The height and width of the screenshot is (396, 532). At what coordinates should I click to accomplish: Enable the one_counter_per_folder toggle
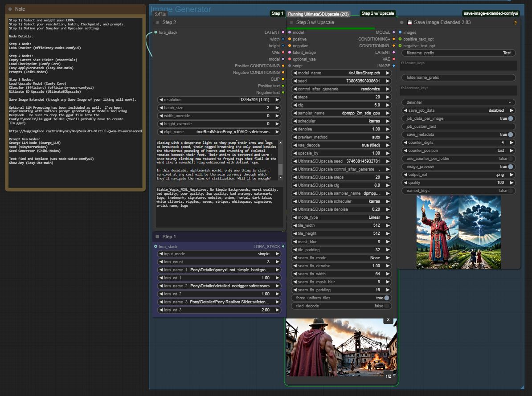pyautogui.click(x=510, y=159)
